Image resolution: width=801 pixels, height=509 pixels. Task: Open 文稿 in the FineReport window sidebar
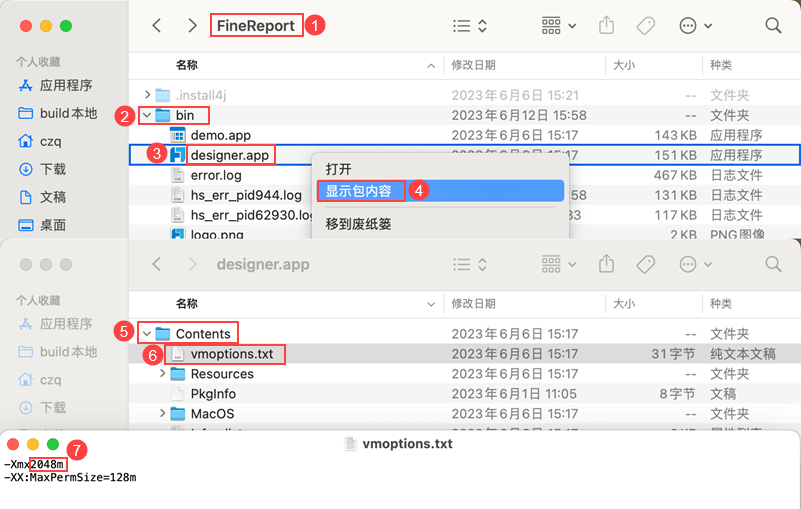[x=42, y=197]
